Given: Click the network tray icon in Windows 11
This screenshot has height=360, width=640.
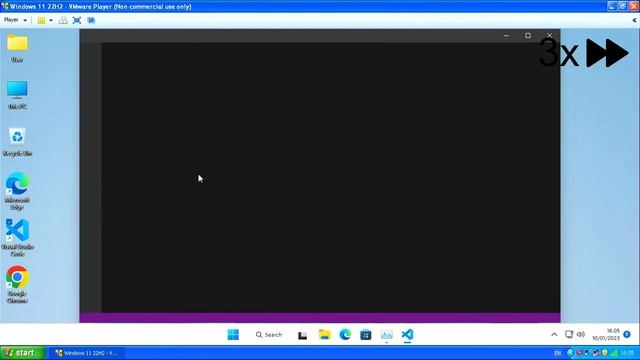Looking at the screenshot, I should point(569,334).
